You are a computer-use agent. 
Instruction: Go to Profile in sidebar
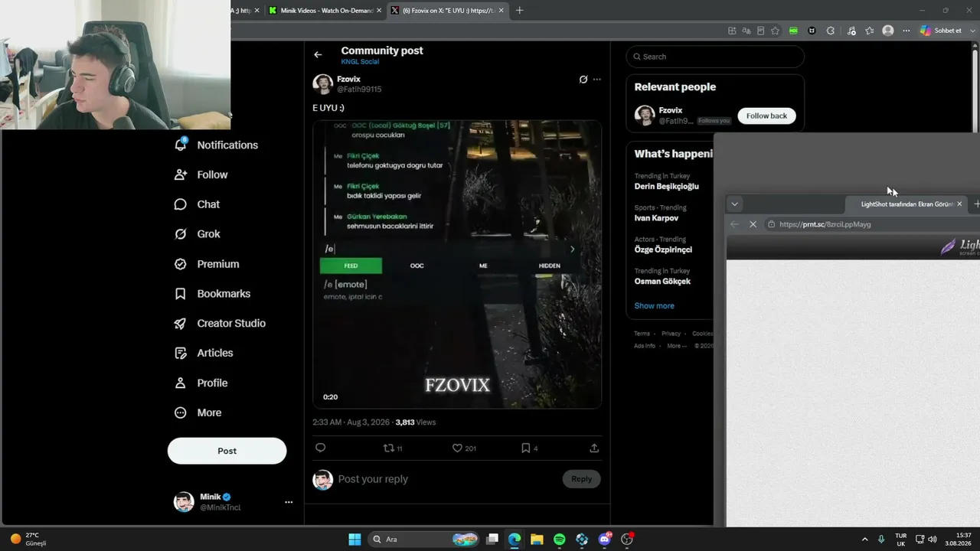pos(201,383)
